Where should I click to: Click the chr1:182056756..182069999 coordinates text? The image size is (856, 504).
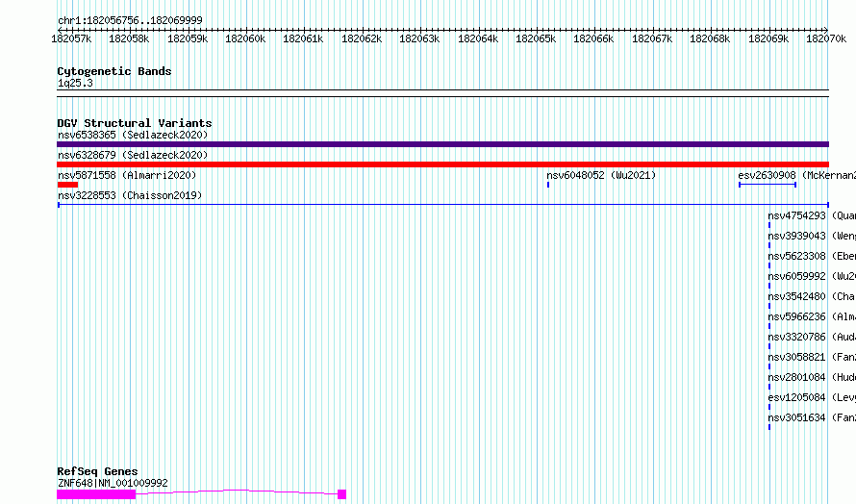coord(130,21)
